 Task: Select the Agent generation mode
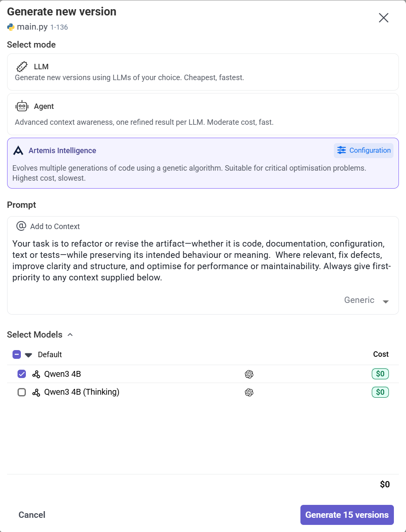[203, 114]
